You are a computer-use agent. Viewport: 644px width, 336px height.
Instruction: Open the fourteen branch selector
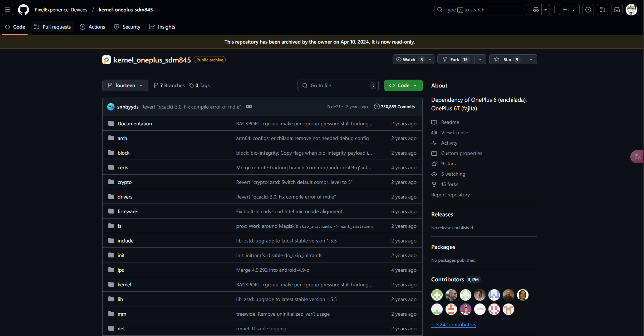click(125, 85)
